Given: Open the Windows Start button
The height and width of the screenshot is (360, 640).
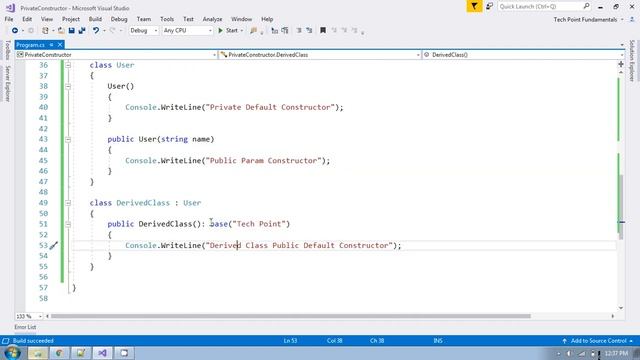Looking at the screenshot, I should coord(12,353).
